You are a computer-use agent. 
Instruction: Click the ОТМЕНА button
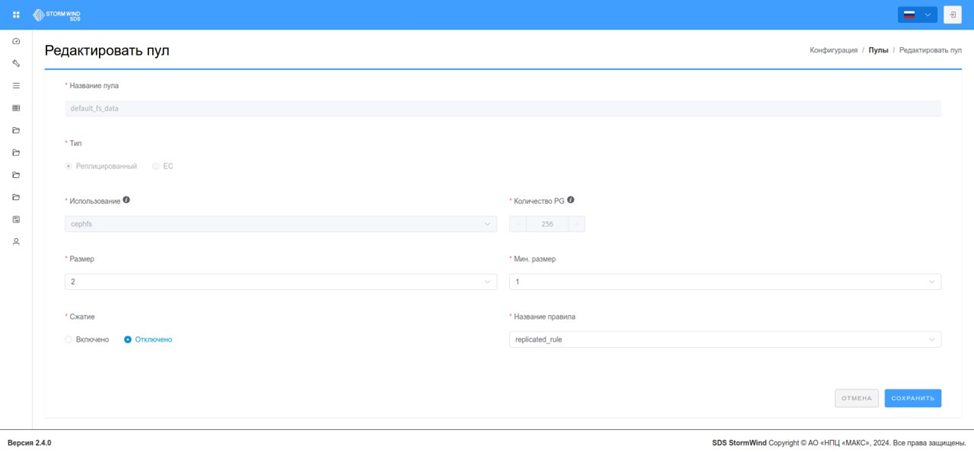point(857,398)
